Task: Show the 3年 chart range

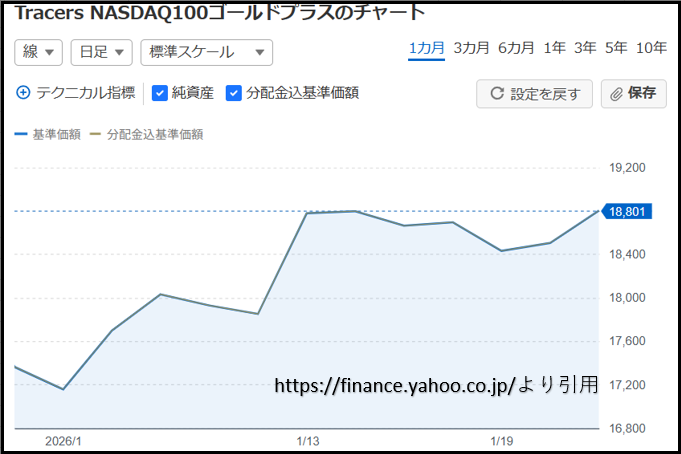Action: [585, 48]
